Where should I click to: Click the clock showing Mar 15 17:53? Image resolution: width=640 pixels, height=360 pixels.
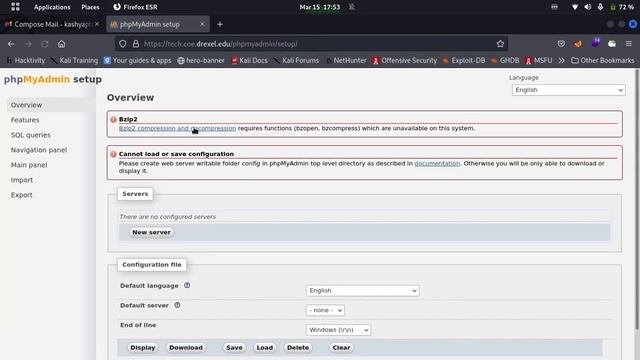(320, 7)
